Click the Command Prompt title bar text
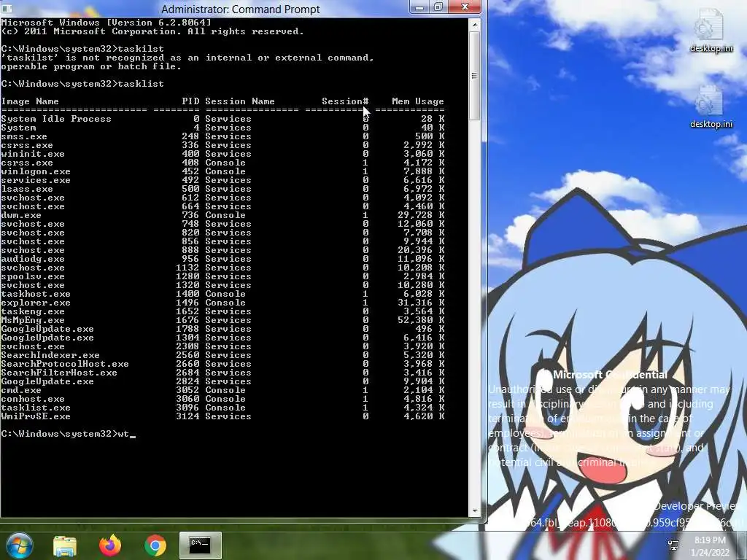The height and width of the screenshot is (560, 747). tap(240, 9)
